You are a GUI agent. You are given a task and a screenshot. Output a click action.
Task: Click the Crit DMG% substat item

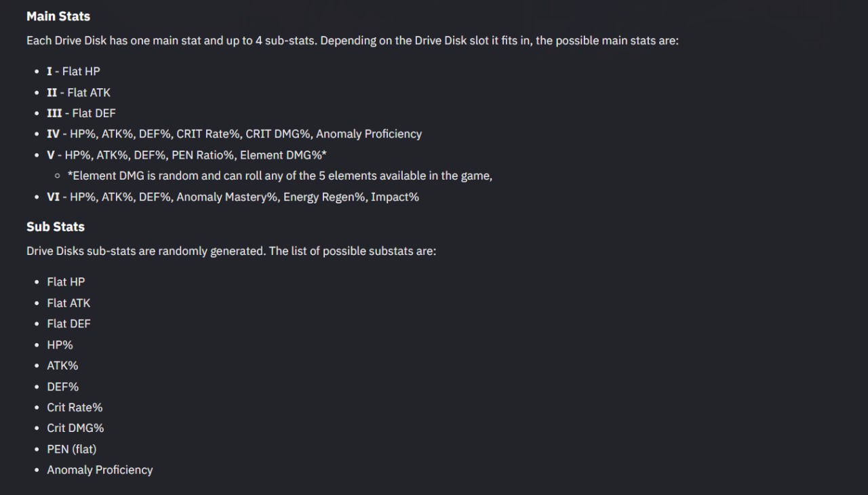tap(75, 429)
